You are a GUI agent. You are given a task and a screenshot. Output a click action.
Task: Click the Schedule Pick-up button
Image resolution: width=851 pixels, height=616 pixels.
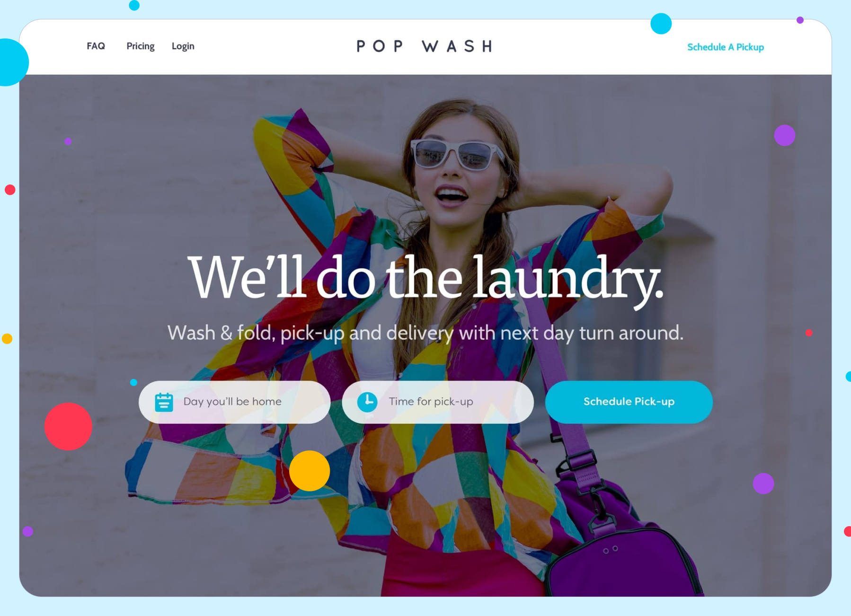tap(629, 402)
